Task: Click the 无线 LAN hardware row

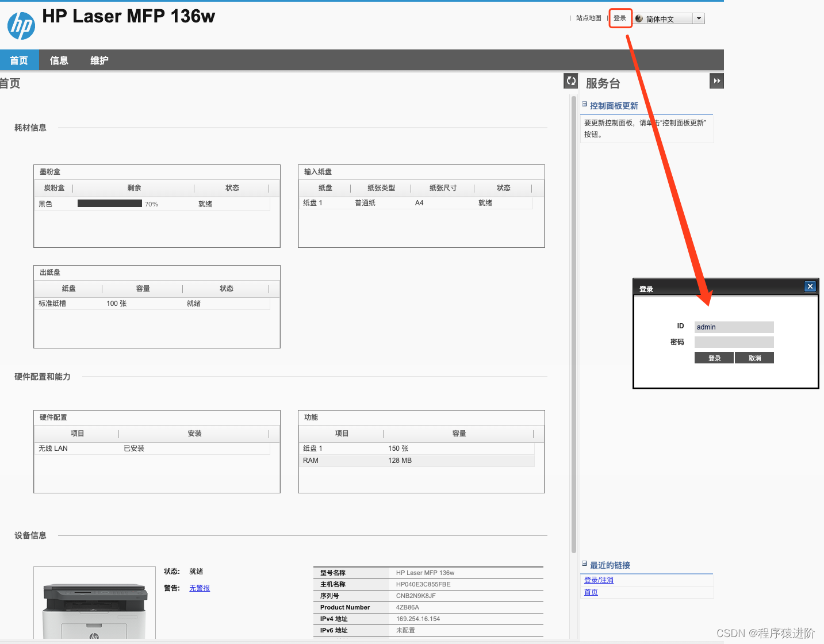Action: [152, 448]
